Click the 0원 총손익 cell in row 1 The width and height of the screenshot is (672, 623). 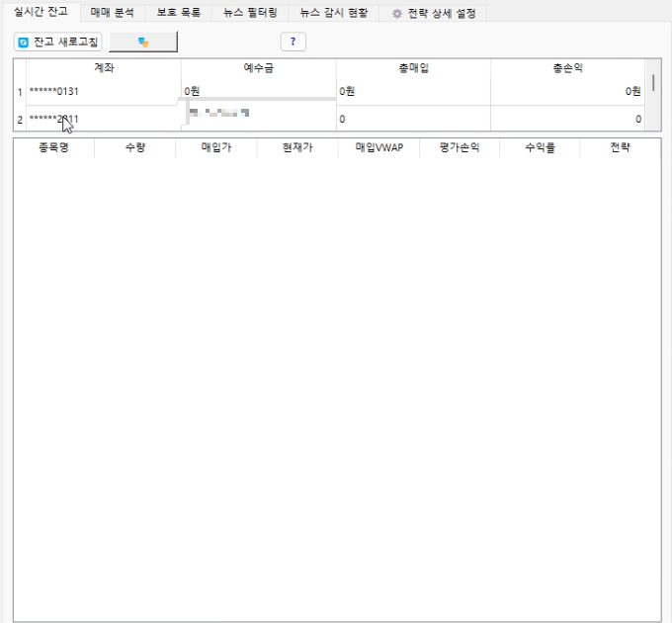point(567,91)
